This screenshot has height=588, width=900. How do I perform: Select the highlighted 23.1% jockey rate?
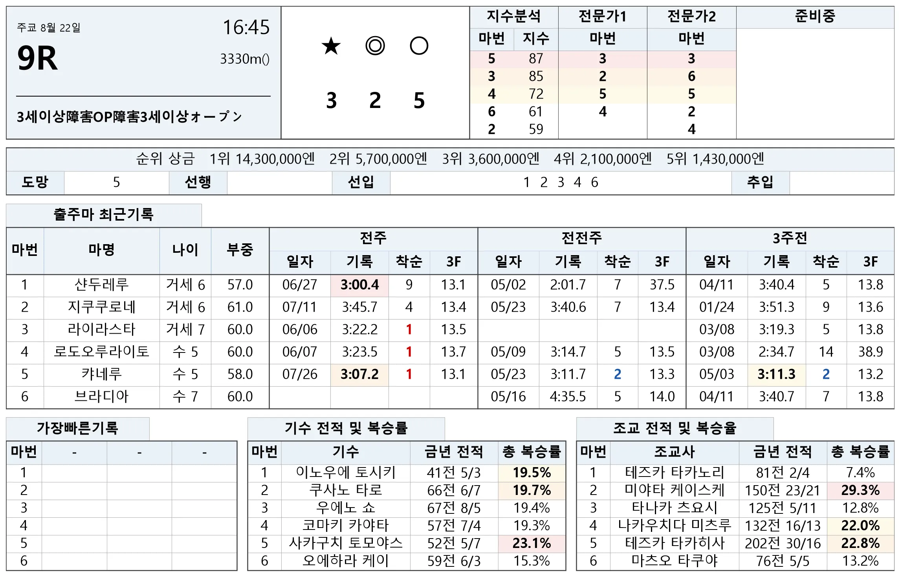[x=532, y=543]
